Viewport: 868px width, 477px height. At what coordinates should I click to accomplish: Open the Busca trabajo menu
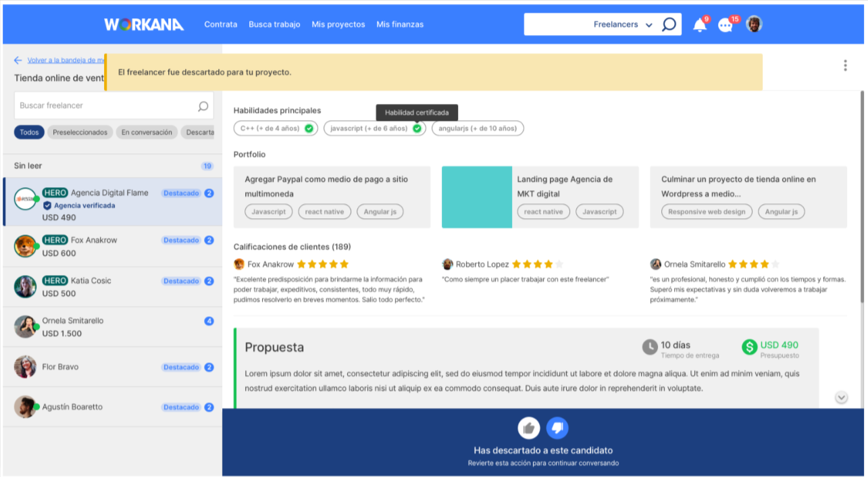click(274, 24)
